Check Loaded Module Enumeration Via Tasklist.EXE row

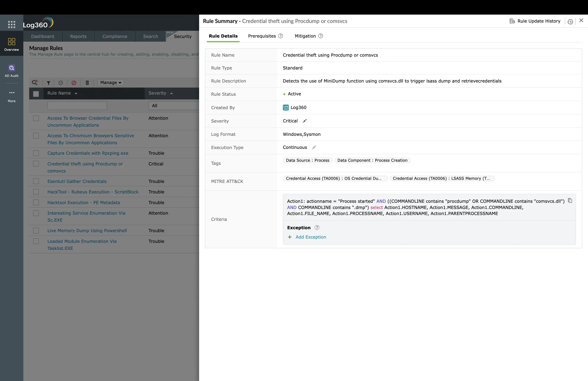36,241
